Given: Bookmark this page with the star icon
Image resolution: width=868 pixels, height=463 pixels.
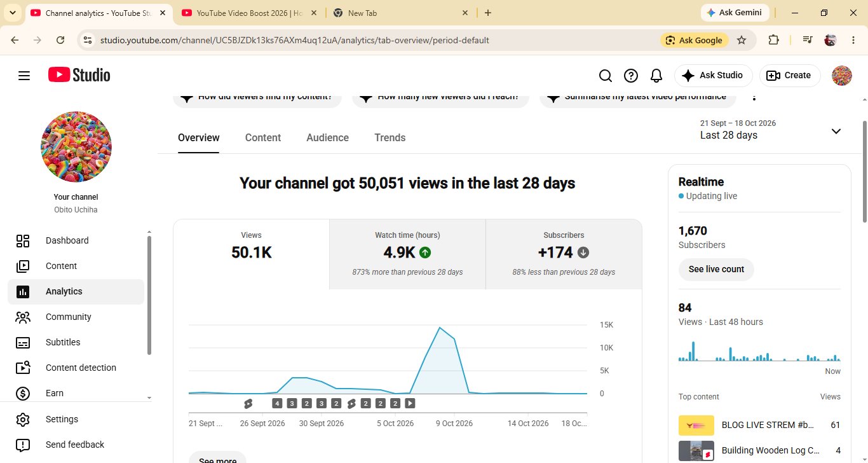Looking at the screenshot, I should click(x=742, y=40).
